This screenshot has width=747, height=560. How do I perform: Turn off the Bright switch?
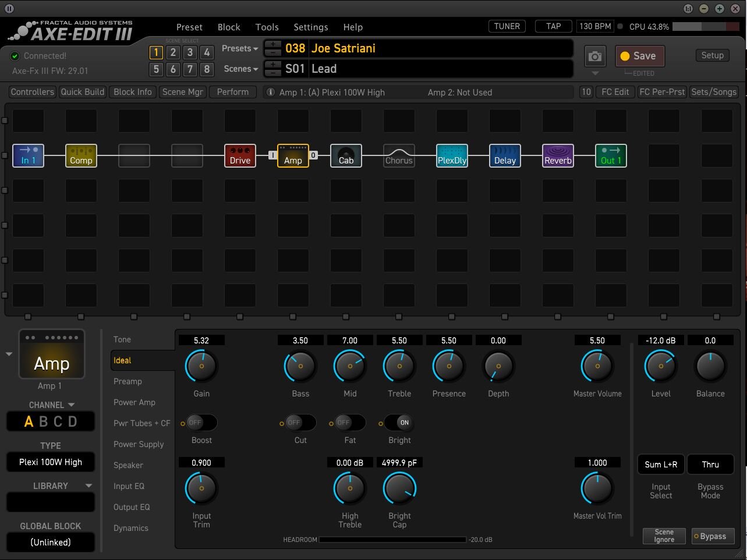[x=399, y=423]
